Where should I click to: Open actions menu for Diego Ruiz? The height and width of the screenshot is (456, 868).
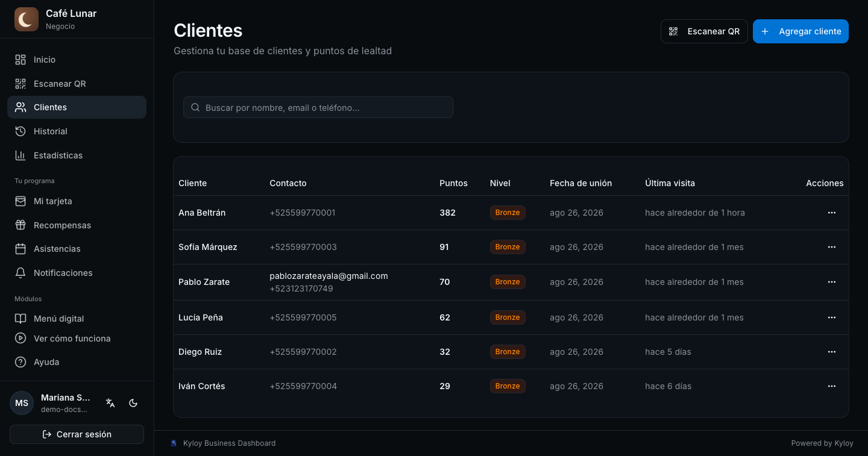coord(832,352)
